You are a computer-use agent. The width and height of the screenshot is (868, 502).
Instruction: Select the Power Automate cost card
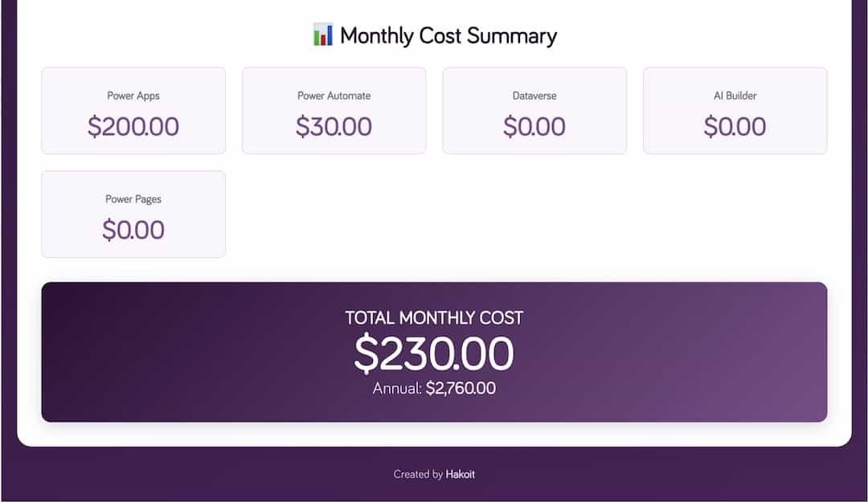pyautogui.click(x=334, y=110)
